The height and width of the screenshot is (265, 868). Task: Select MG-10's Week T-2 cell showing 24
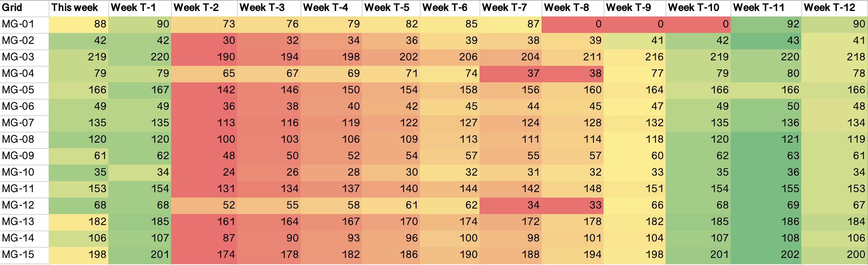204,172
